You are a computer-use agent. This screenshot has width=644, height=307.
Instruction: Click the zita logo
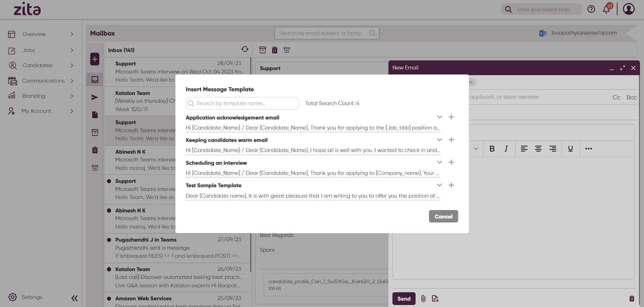[27, 9]
